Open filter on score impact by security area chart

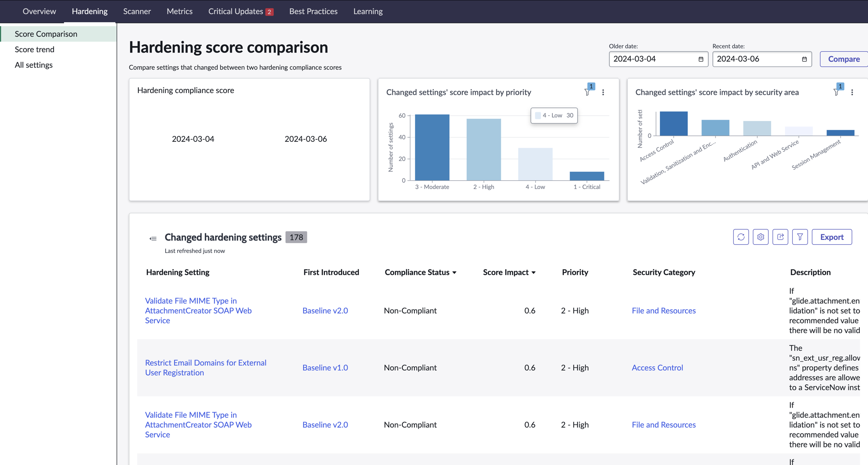pos(836,92)
